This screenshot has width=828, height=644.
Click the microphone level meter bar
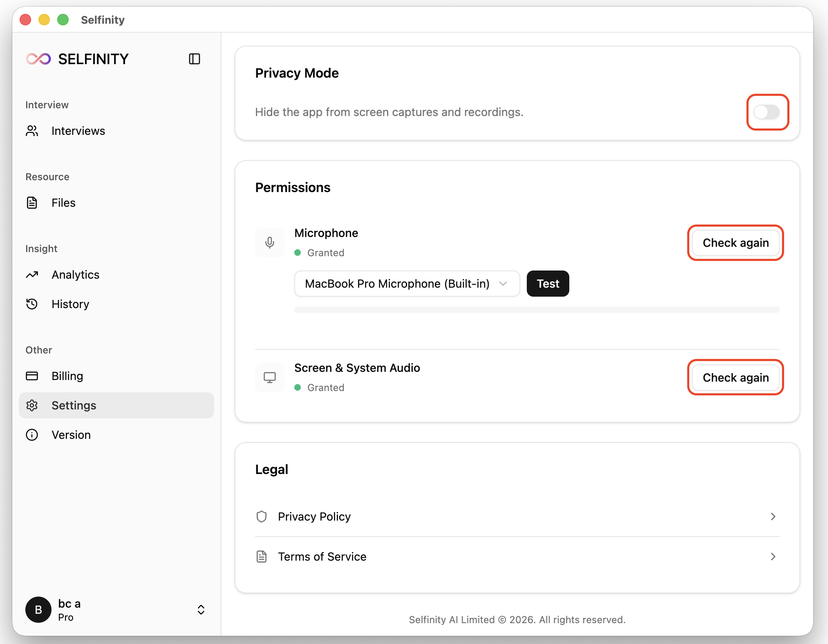click(537, 310)
